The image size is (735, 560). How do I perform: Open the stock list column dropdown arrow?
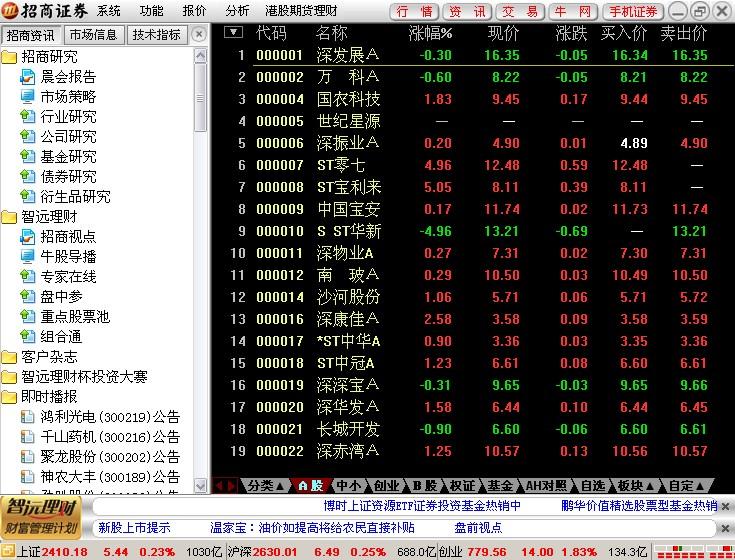(233, 32)
